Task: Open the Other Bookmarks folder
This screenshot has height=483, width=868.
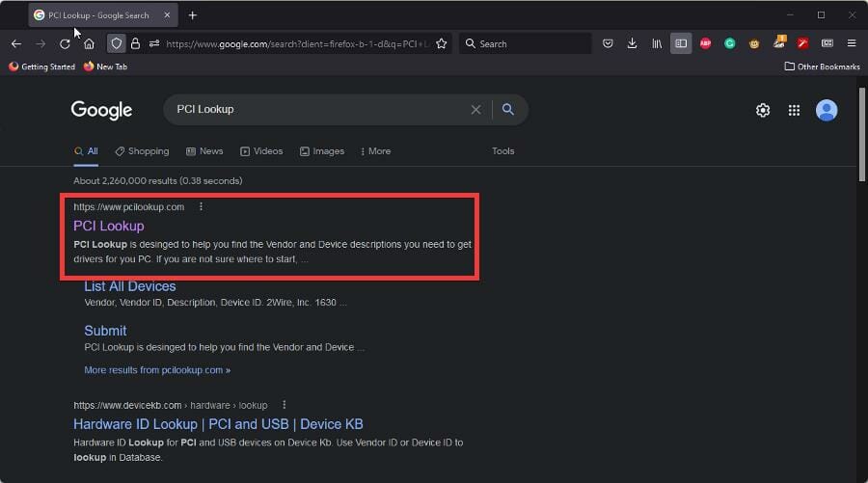Action: pos(822,67)
